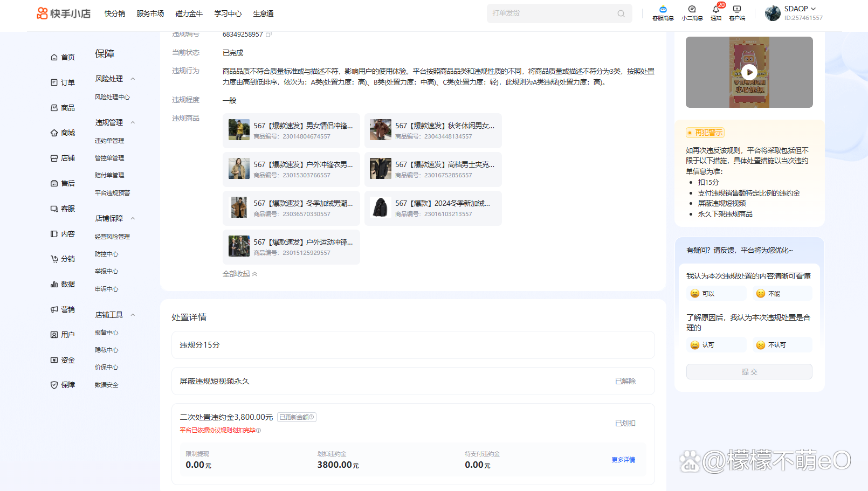868x491 pixels.
Task: Go to 风险处理中心
Action: [x=112, y=97]
